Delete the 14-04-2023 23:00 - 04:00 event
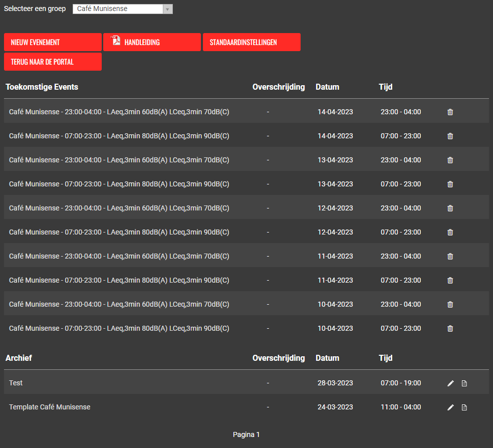Screen dimensions: 493x448 [x=450, y=112]
